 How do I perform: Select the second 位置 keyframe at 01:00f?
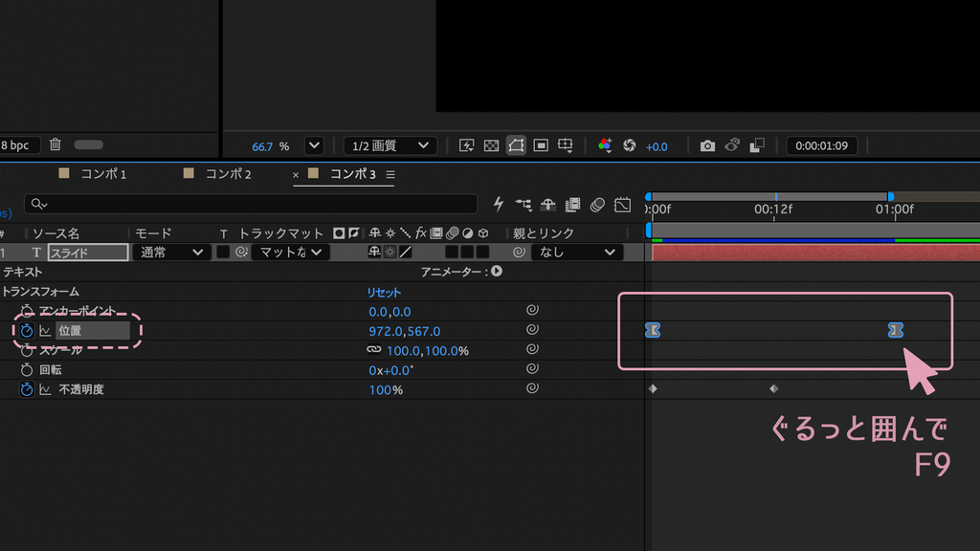(895, 330)
